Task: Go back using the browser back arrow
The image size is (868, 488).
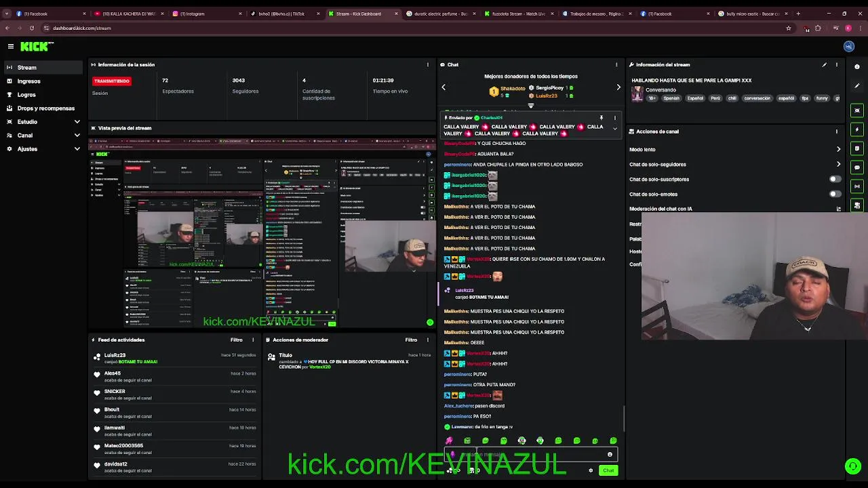Action: tap(7, 28)
